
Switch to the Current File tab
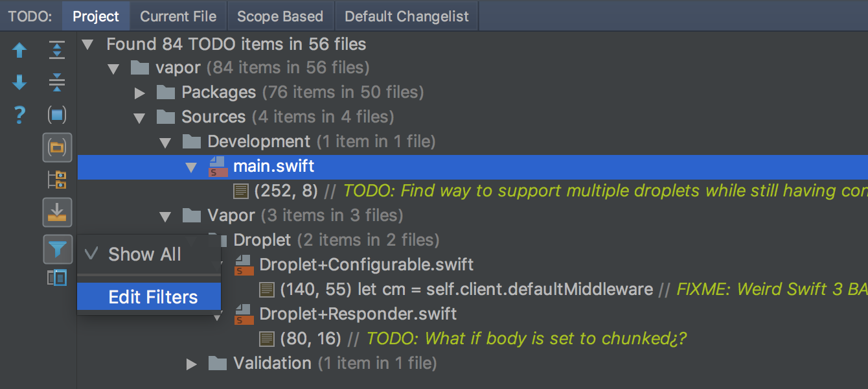click(x=178, y=16)
